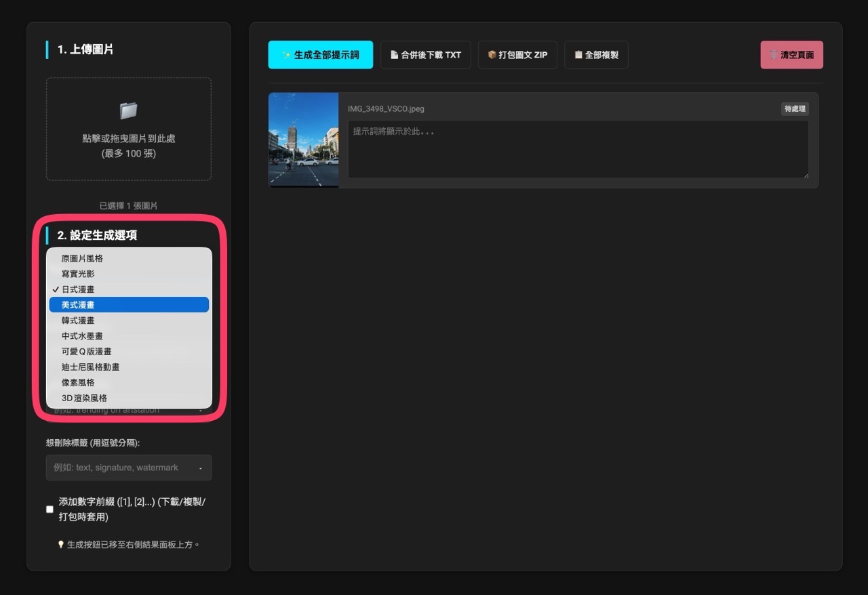Click 合併後下載 TXT button
This screenshot has width=868, height=595.
(425, 55)
